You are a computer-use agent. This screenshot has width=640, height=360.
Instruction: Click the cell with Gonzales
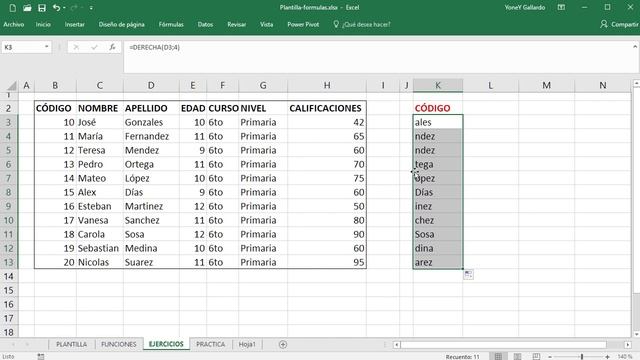(x=151, y=122)
